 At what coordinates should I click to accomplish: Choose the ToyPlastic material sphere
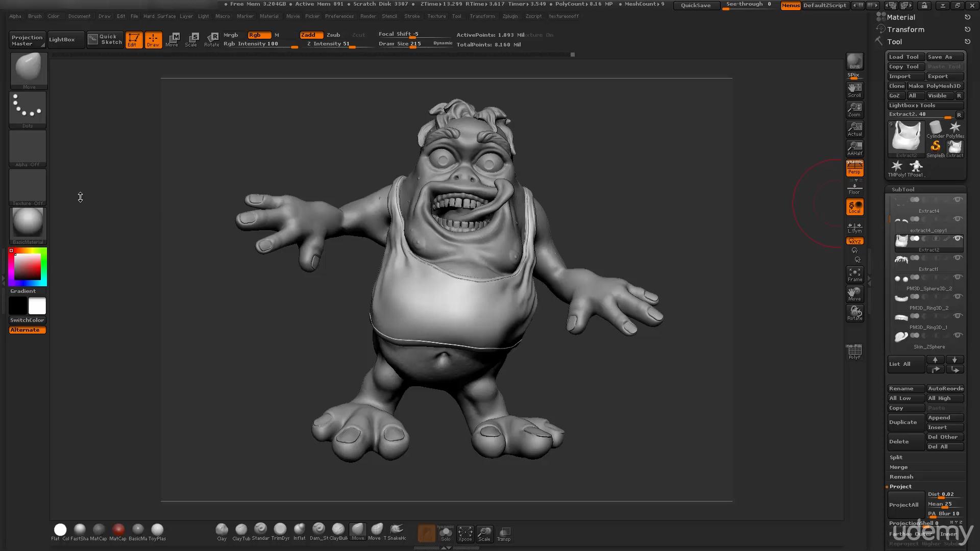point(157,532)
